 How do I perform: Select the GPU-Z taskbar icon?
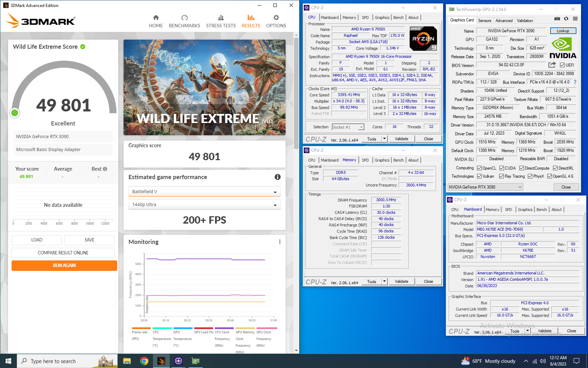click(195, 361)
